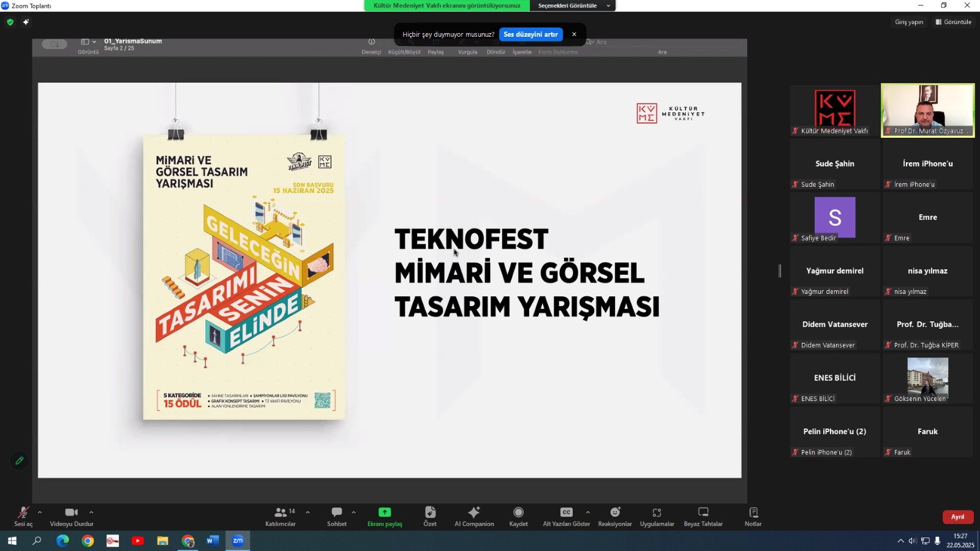Open Beyaz Tahtalar whiteboards
The width and height of the screenshot is (980, 551).
[x=703, y=516]
